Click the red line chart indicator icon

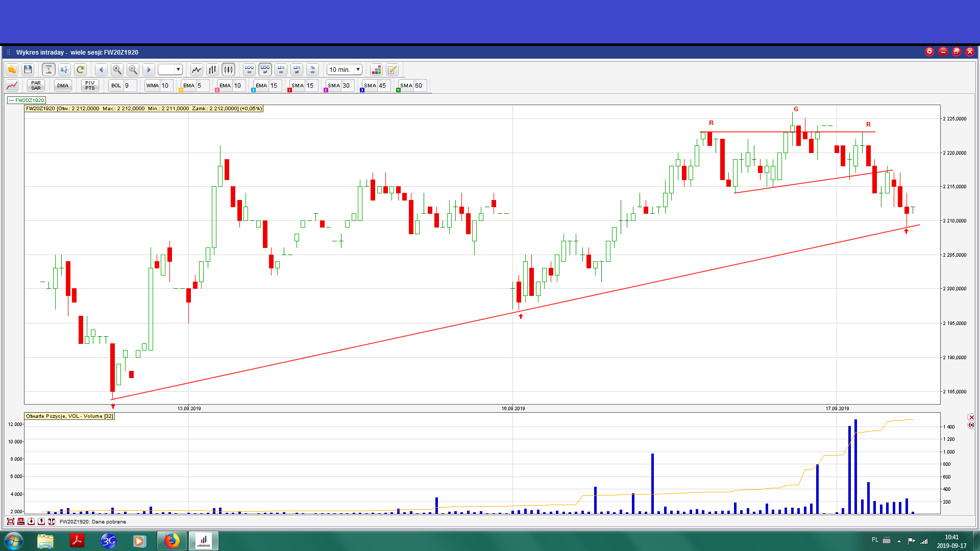click(12, 86)
